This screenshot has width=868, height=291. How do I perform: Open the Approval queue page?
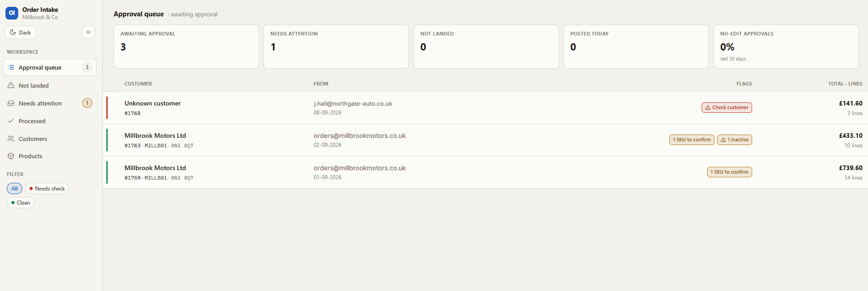pos(50,67)
